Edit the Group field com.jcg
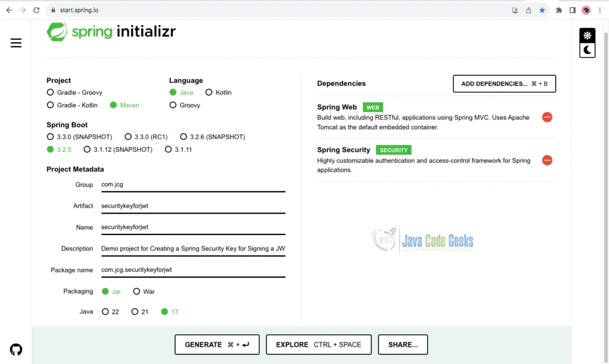609x364 pixels. 193,185
